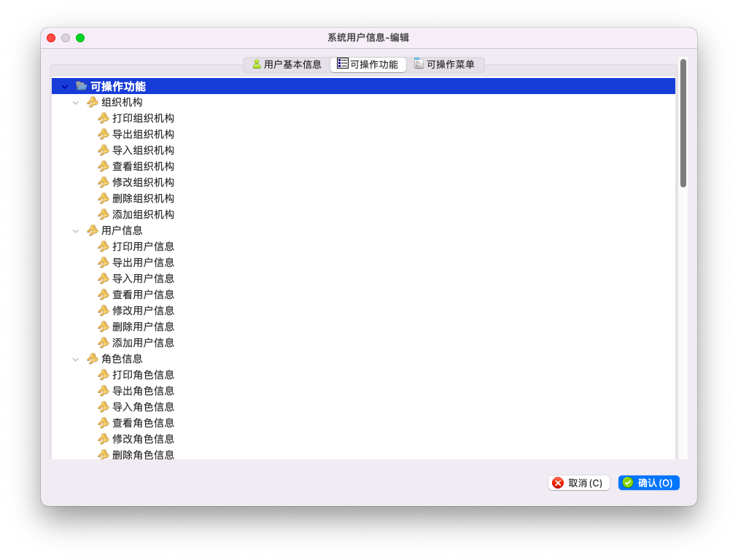Switch to the 用户基本信息 tab
This screenshot has width=738, height=560.
pyautogui.click(x=287, y=64)
